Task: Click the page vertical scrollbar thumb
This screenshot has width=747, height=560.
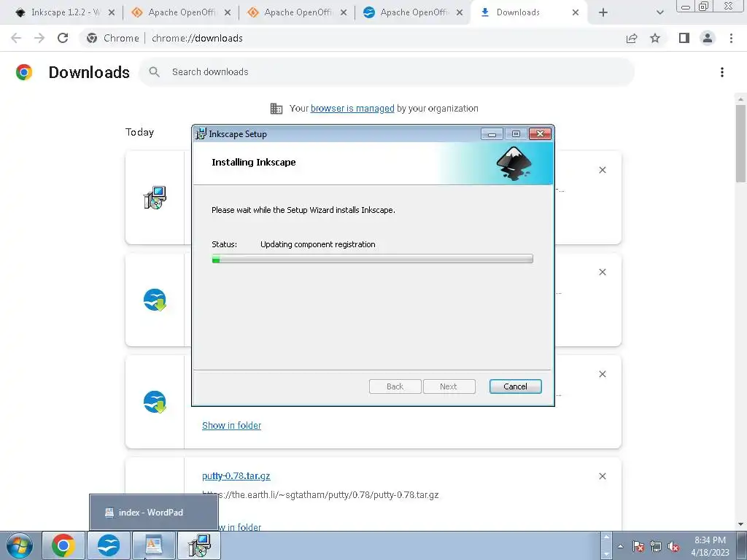Action: click(740, 143)
